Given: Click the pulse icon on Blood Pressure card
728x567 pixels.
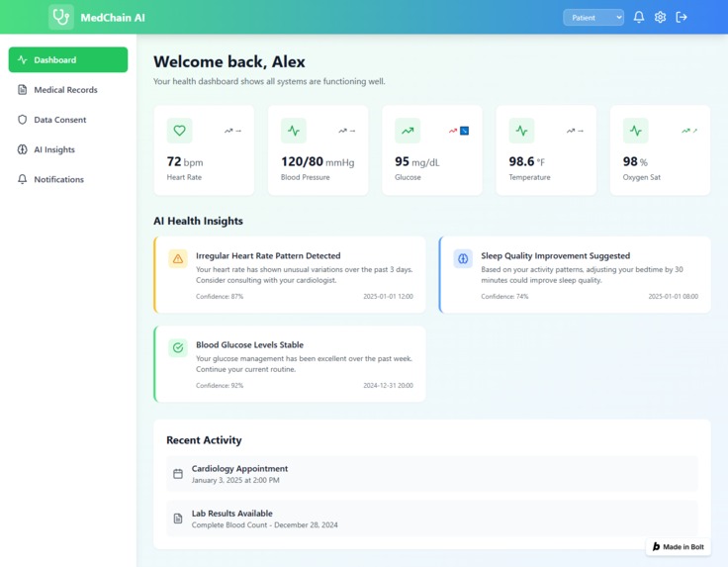Looking at the screenshot, I should (294, 131).
